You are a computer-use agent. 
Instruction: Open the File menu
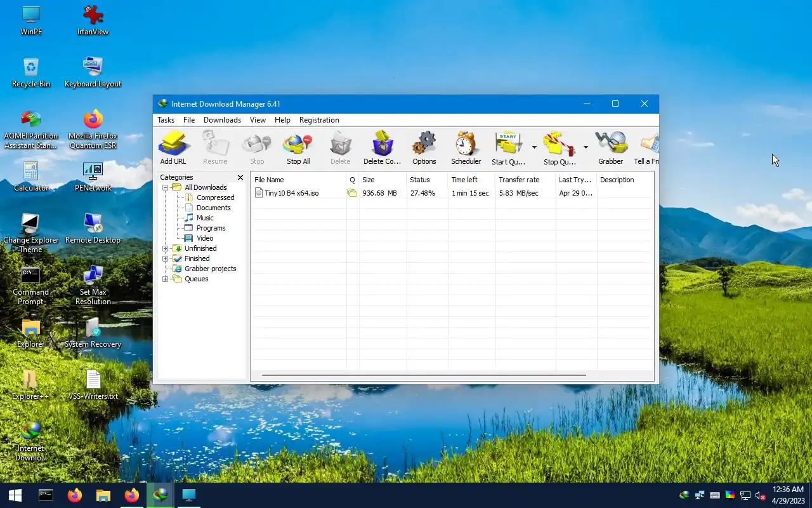coord(189,120)
